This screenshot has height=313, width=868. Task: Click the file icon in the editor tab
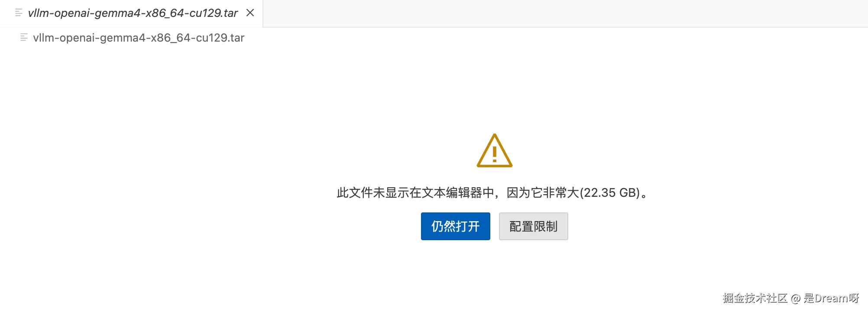19,13
